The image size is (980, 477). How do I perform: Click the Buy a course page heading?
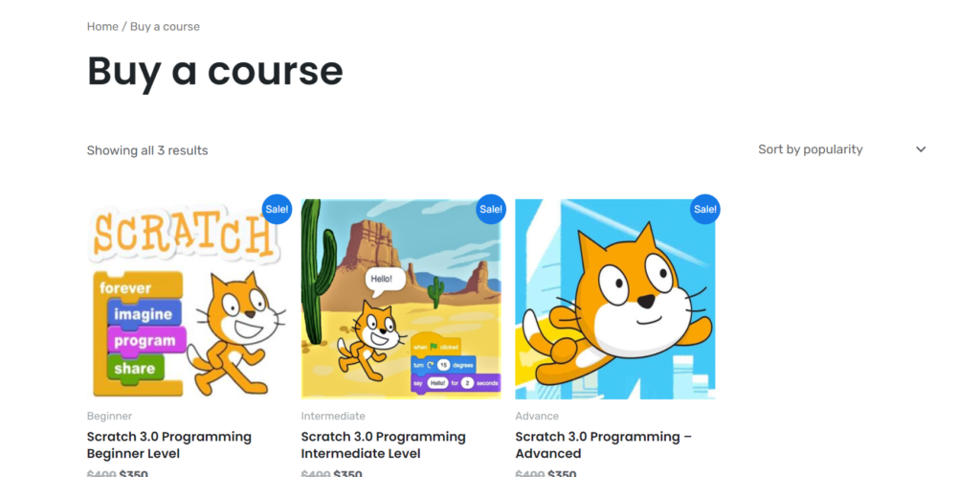click(215, 71)
